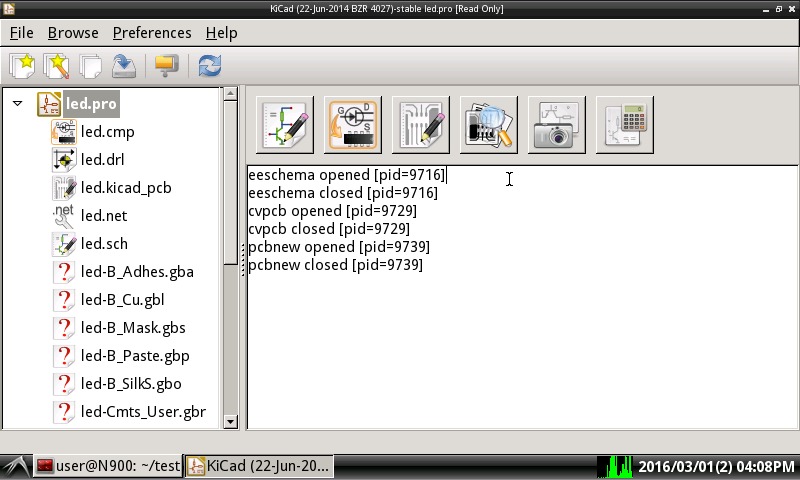Click the New project toolbar icon
This screenshot has height=480, width=800.
pyautogui.click(x=22, y=66)
